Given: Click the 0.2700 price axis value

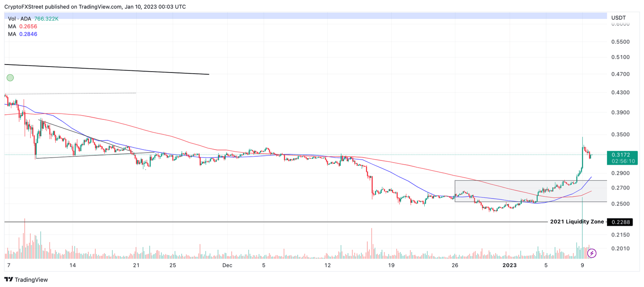Looking at the screenshot, I should pyautogui.click(x=621, y=188).
